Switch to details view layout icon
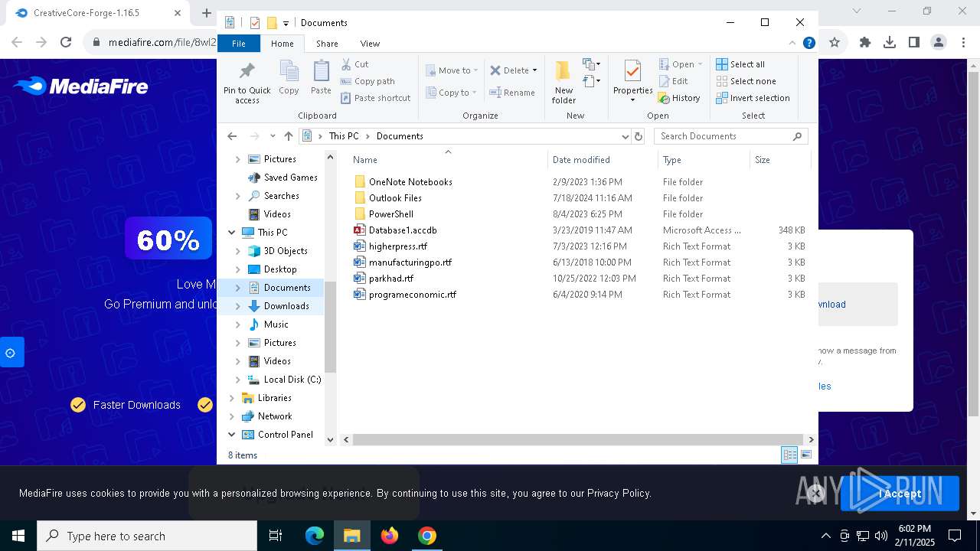 [x=789, y=455]
